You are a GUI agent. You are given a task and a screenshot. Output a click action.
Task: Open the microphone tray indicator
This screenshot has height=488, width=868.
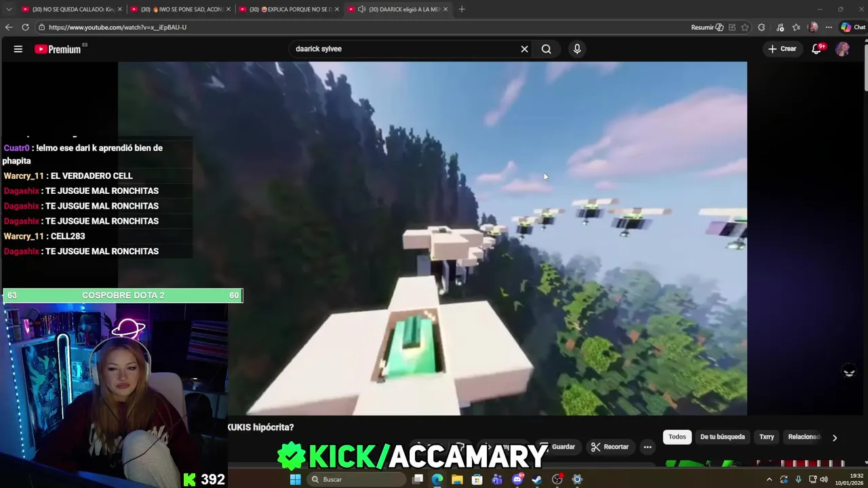pyautogui.click(x=797, y=479)
